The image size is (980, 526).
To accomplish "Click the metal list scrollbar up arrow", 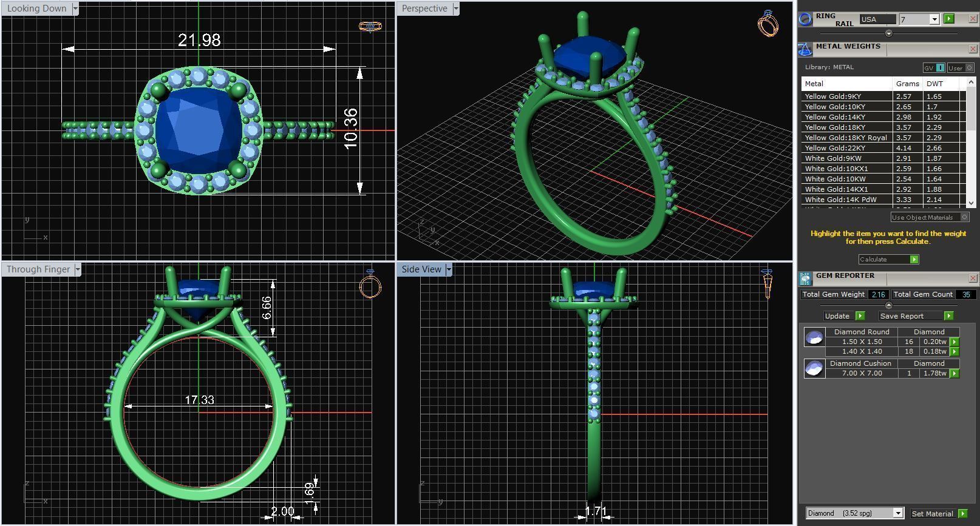I will tap(970, 81).
